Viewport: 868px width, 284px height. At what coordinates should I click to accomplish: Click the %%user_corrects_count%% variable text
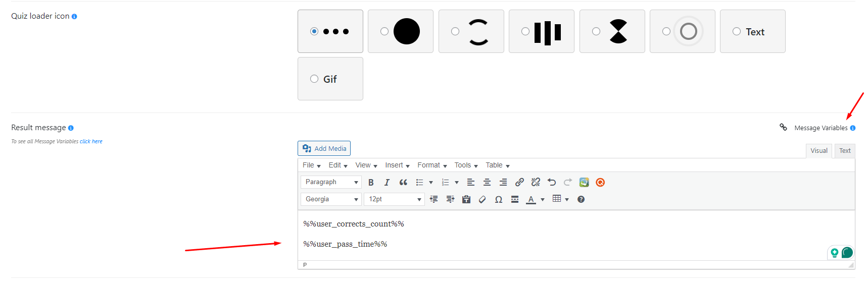click(x=354, y=224)
